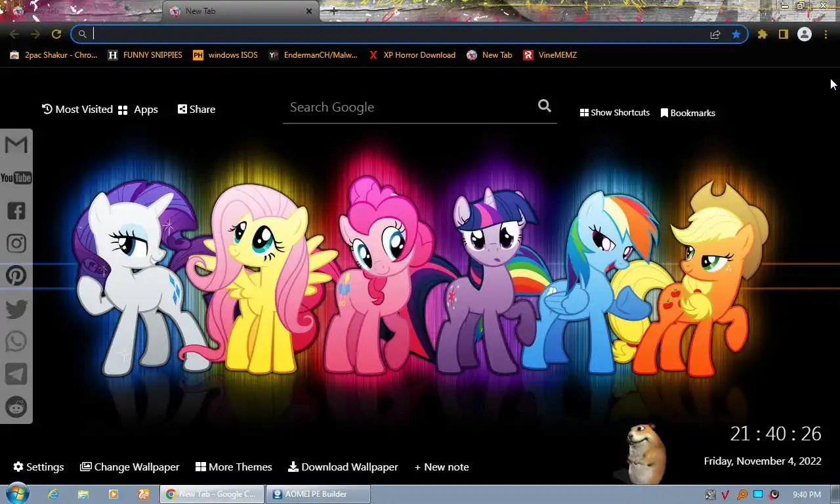Click the 21:40:26 clock widget

click(x=776, y=434)
